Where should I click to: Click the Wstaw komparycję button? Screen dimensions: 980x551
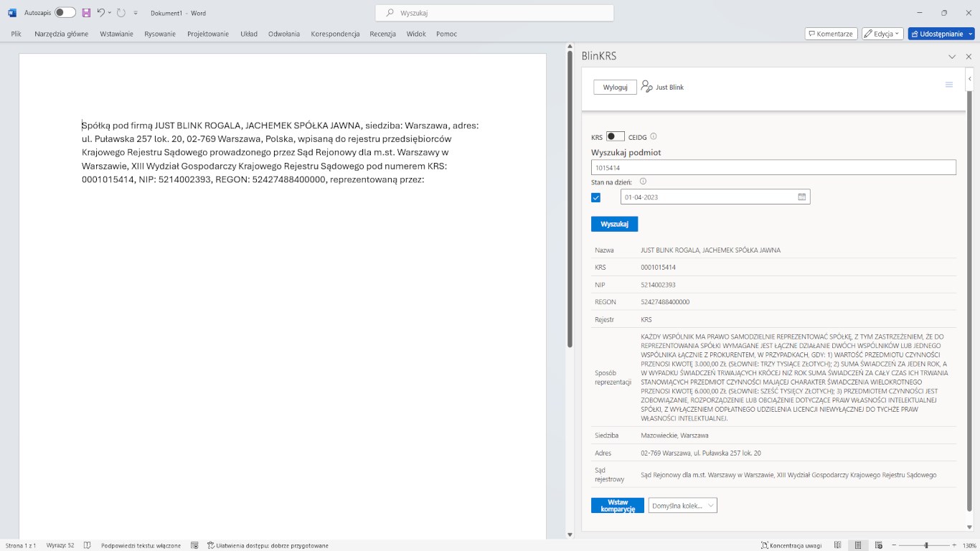tap(618, 506)
